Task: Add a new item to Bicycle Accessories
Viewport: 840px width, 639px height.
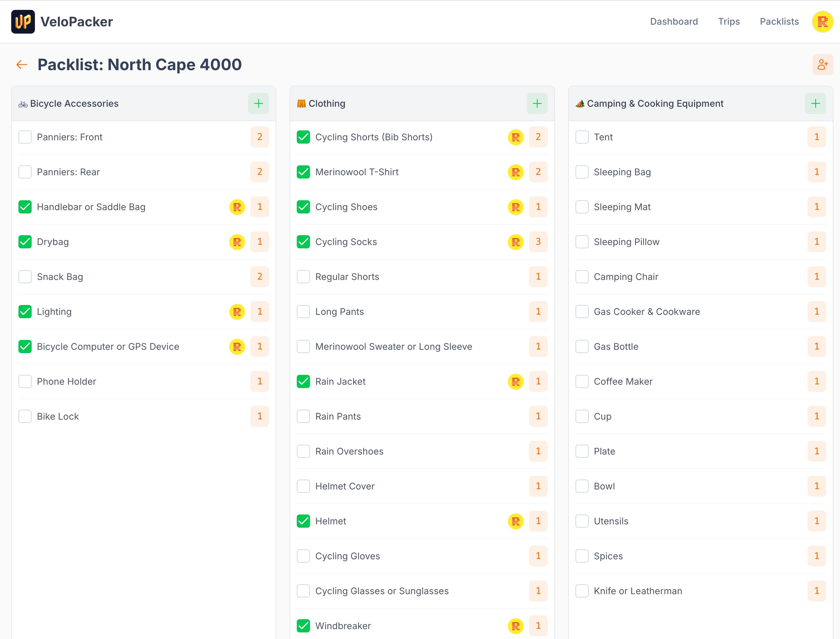Action: click(258, 103)
